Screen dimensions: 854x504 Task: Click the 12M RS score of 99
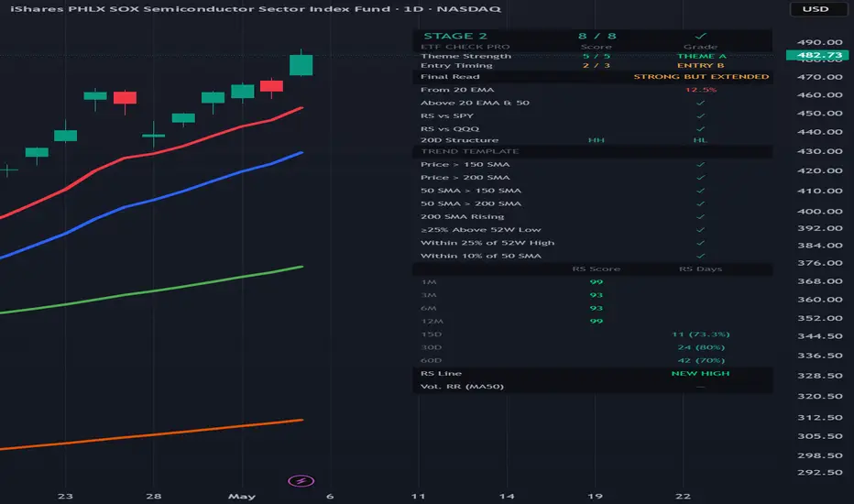point(597,322)
